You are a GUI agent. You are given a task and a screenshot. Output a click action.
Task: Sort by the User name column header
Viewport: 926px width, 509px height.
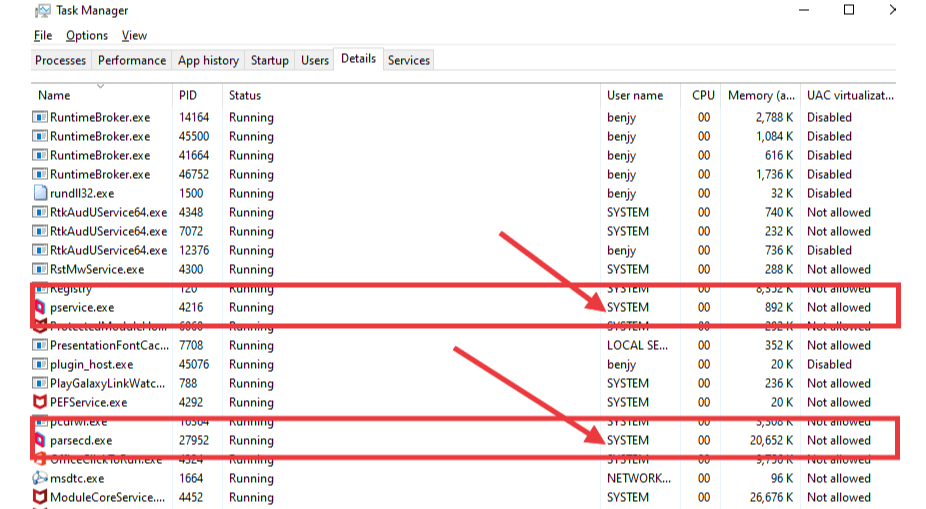click(x=635, y=95)
